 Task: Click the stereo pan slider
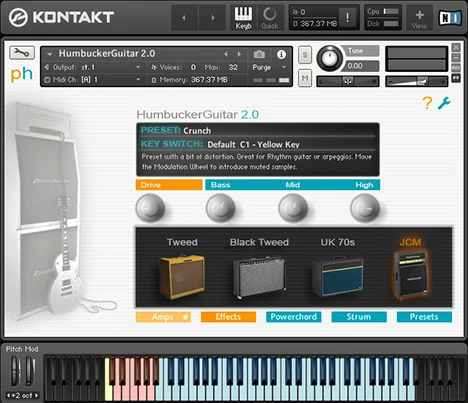(348, 81)
